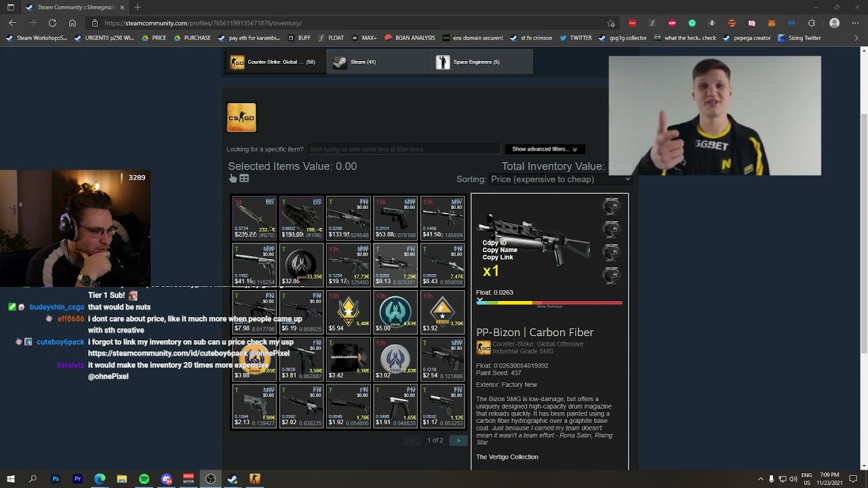Select the $3.92 medal item
Image resolution: width=868 pixels, height=488 pixels.
[x=443, y=312]
